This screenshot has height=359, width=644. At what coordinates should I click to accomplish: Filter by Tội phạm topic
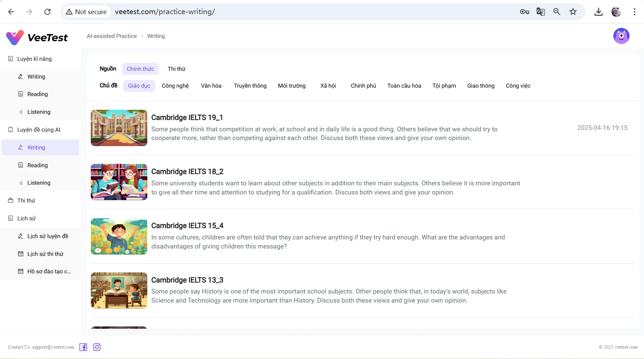coord(444,86)
